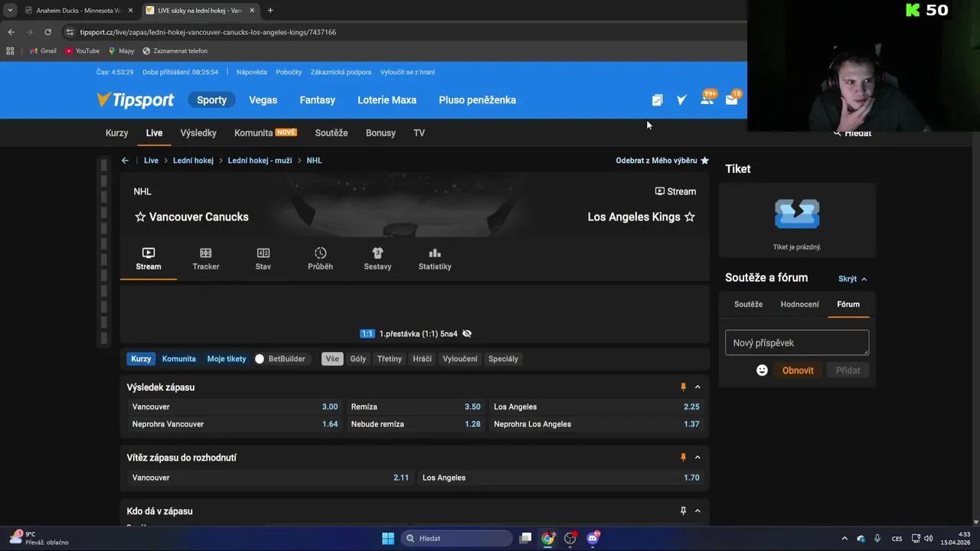Open Zákaznická podpora link
The height and width of the screenshot is (551, 980).
341,72
